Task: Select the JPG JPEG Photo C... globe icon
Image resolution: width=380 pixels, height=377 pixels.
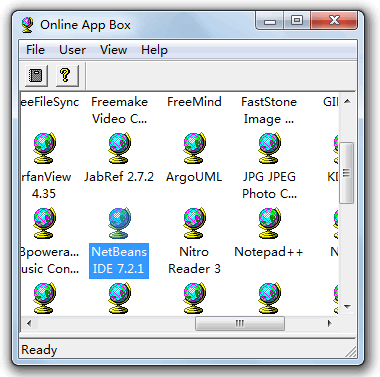Action: click(x=269, y=148)
